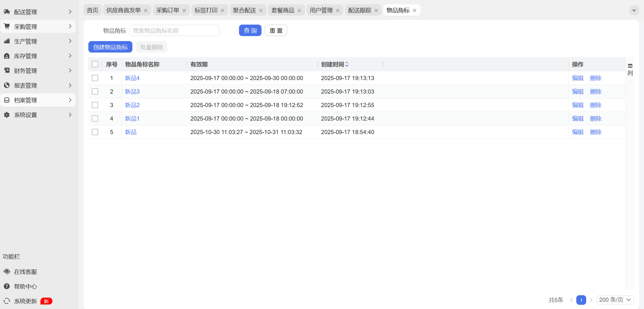Sort by 创建时间 column arrows
Screen dimensions: 644x309
point(347,64)
